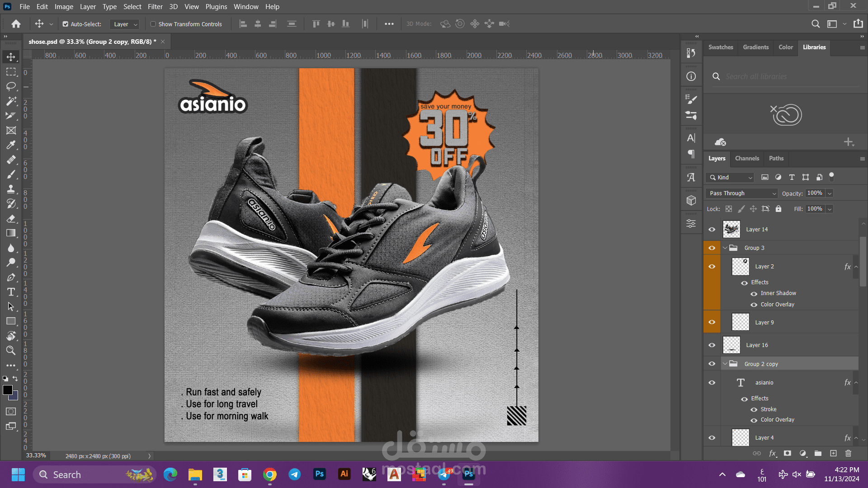This screenshot has height=488, width=868.
Task: Open the Auto-Select Layer dropdown
Action: tap(125, 24)
